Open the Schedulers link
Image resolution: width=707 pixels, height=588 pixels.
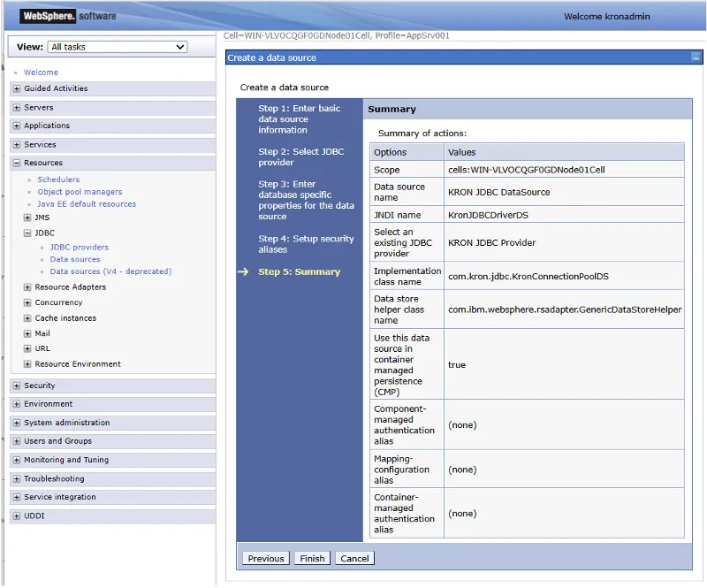(58, 179)
